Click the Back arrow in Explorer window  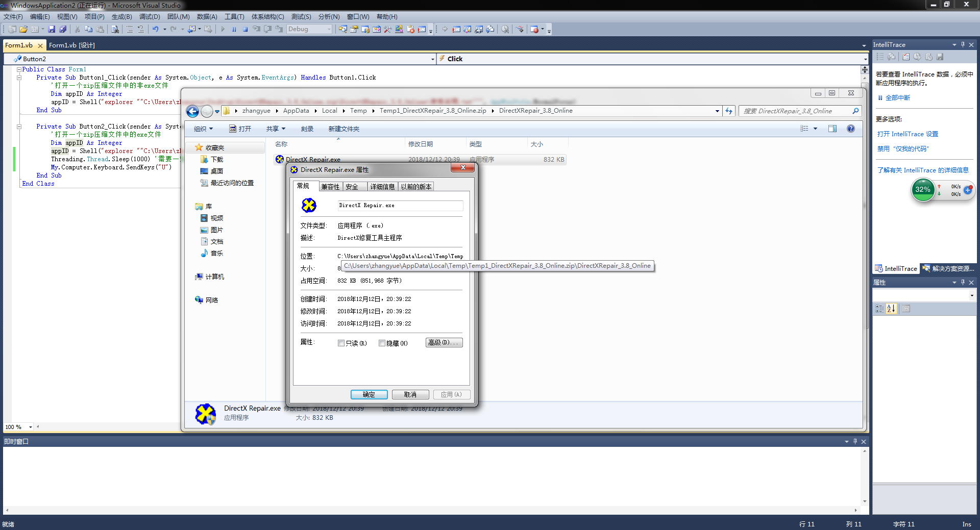click(192, 111)
